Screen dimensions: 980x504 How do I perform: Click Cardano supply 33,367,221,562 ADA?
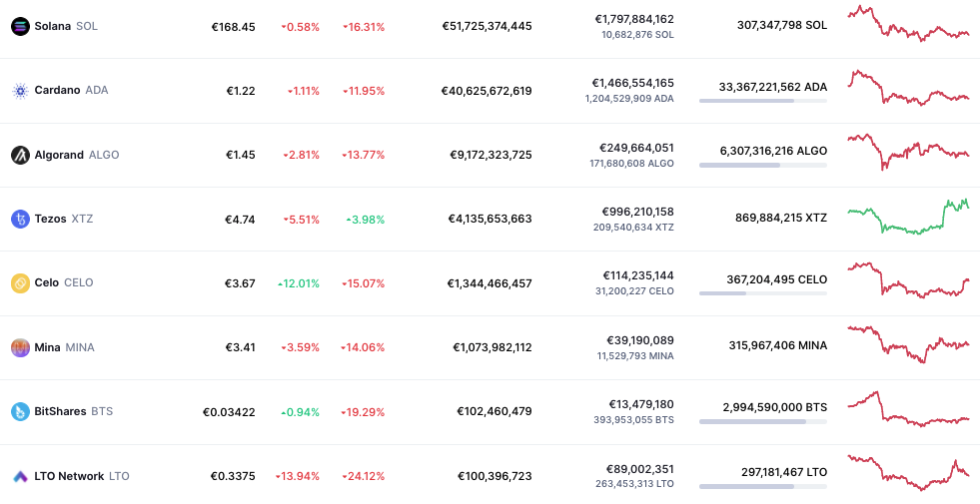773,87
